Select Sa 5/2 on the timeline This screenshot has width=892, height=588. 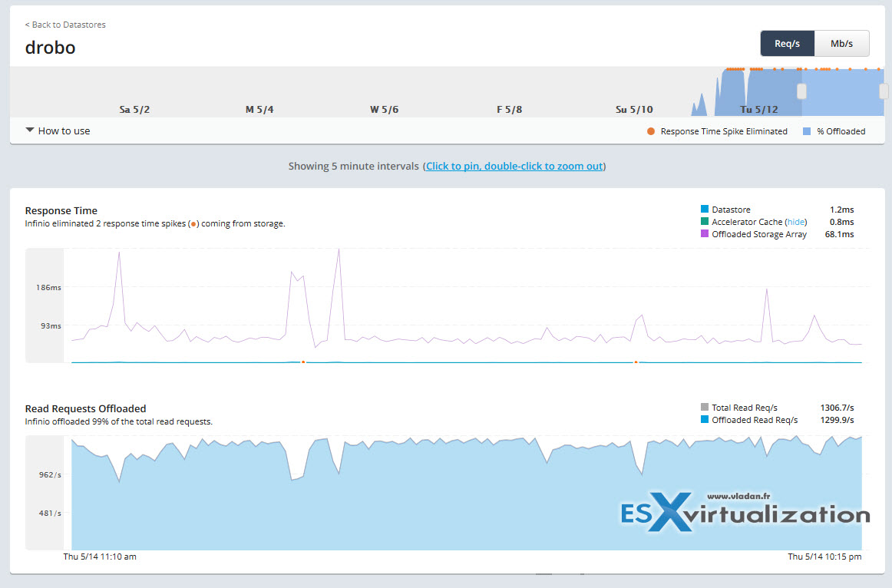click(134, 109)
